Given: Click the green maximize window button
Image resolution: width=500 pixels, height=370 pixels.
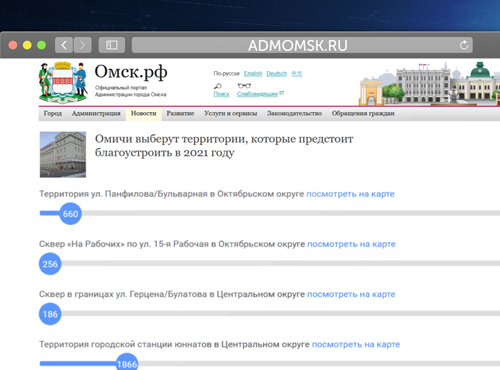Looking at the screenshot, I should click(42, 45).
